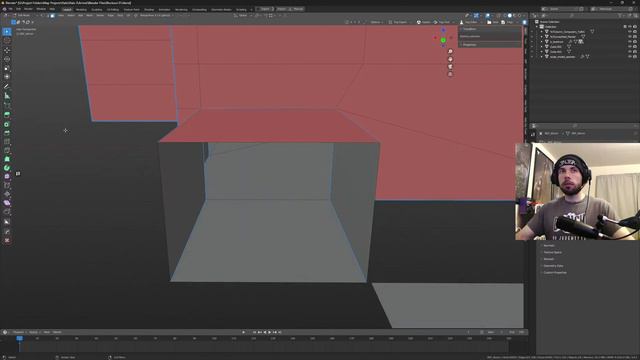Select the Rotate tool
The width and height of the screenshot is (640, 360).
click(x=7, y=59)
